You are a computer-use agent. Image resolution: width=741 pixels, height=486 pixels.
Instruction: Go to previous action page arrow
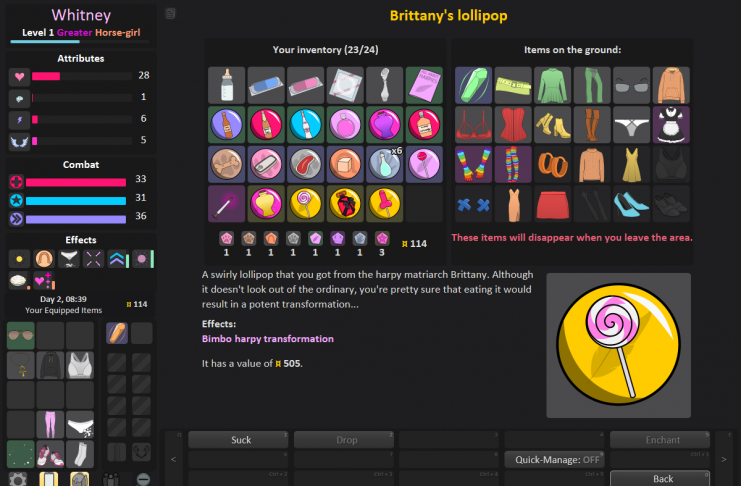172,458
